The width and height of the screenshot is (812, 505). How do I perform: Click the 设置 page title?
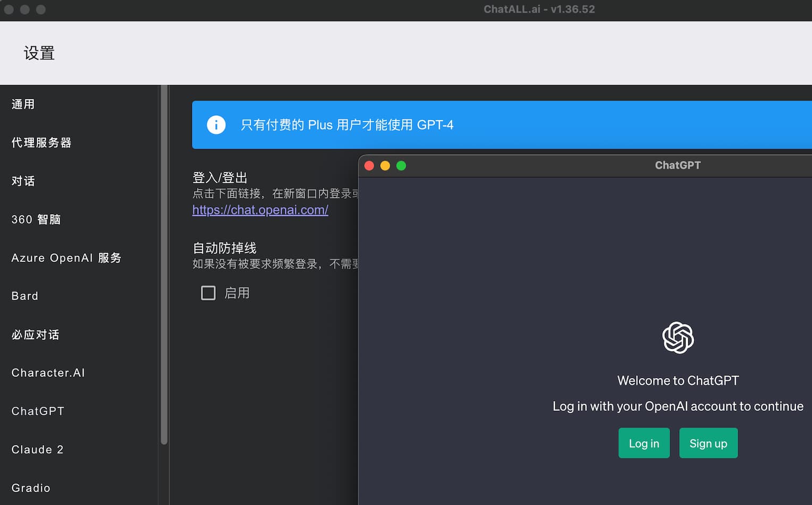39,53
